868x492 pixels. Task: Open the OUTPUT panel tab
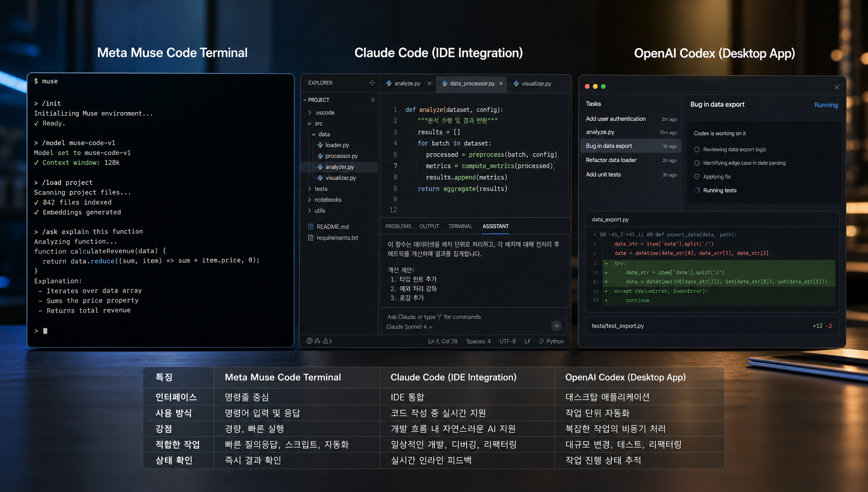(429, 226)
